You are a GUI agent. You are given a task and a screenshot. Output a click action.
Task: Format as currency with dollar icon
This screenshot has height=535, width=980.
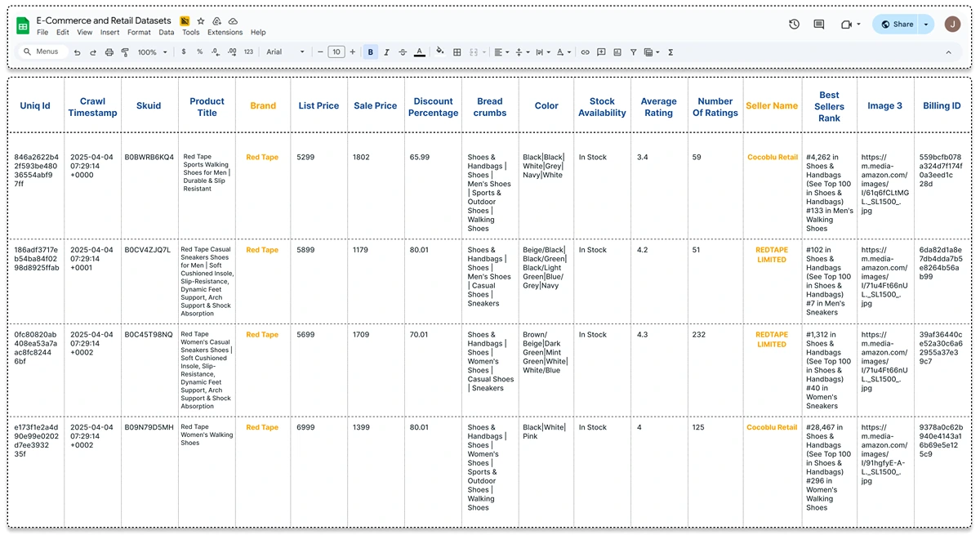coord(184,52)
